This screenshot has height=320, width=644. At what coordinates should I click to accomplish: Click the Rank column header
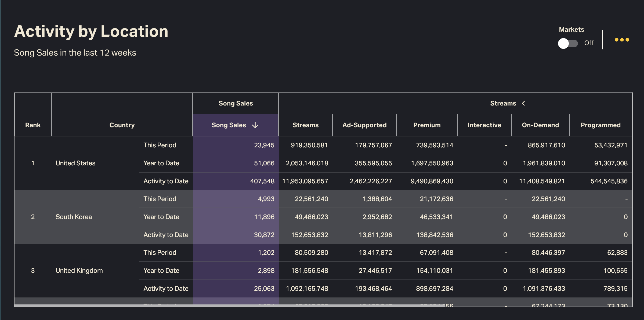click(x=33, y=125)
